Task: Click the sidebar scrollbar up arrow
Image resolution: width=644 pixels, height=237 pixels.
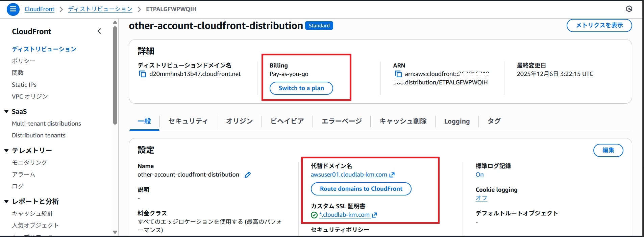Action: [115, 22]
